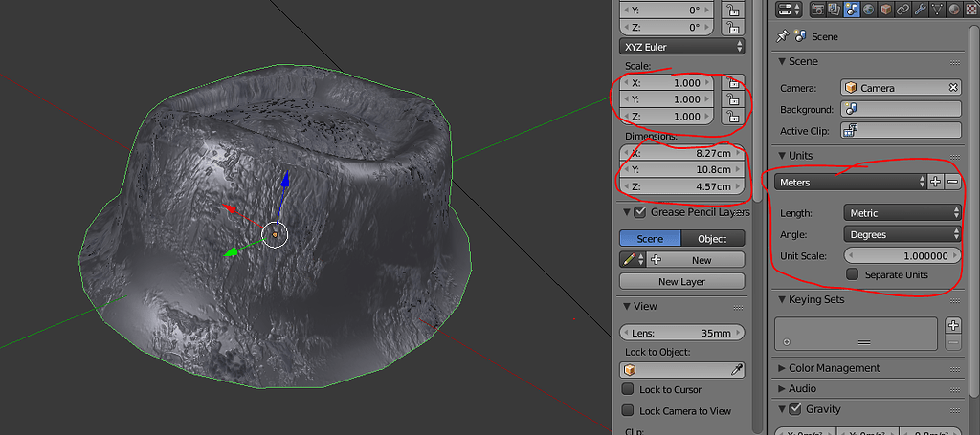The height and width of the screenshot is (435, 980).
Task: Uncheck the Grease Pencil Layers checkbox
Action: (640, 212)
